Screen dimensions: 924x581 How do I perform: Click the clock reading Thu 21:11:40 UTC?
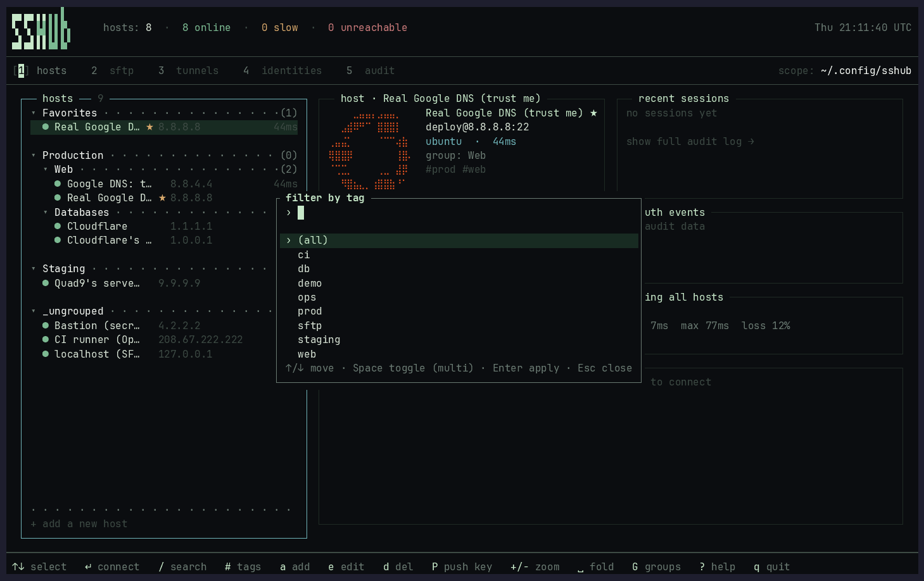coord(863,28)
